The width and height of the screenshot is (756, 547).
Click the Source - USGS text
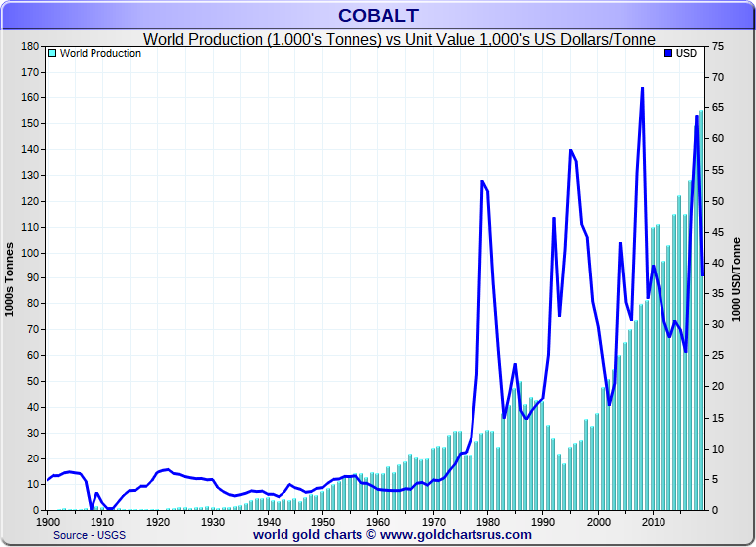pyautogui.click(x=88, y=534)
